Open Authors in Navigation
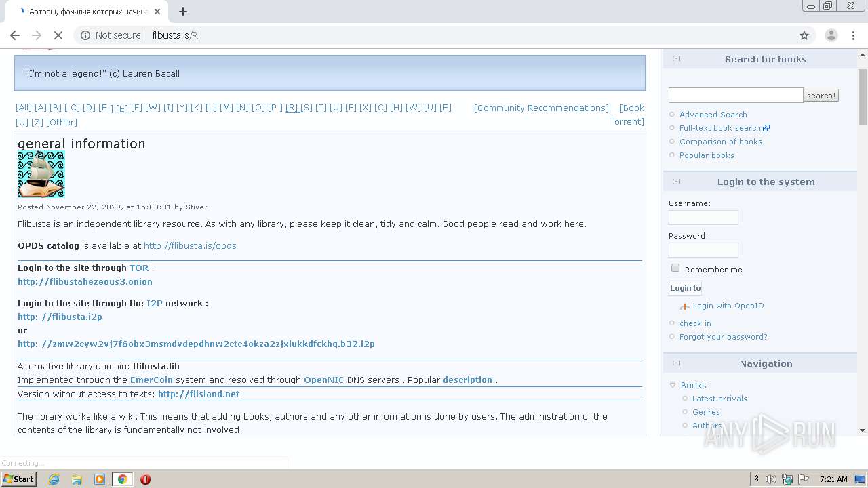868x488 pixels. point(707,426)
